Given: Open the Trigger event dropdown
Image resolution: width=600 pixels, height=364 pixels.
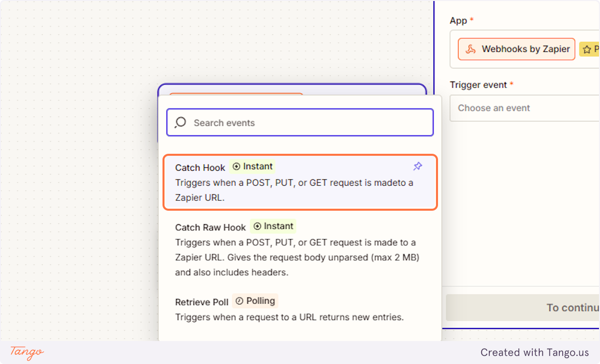Looking at the screenshot, I should pos(524,108).
